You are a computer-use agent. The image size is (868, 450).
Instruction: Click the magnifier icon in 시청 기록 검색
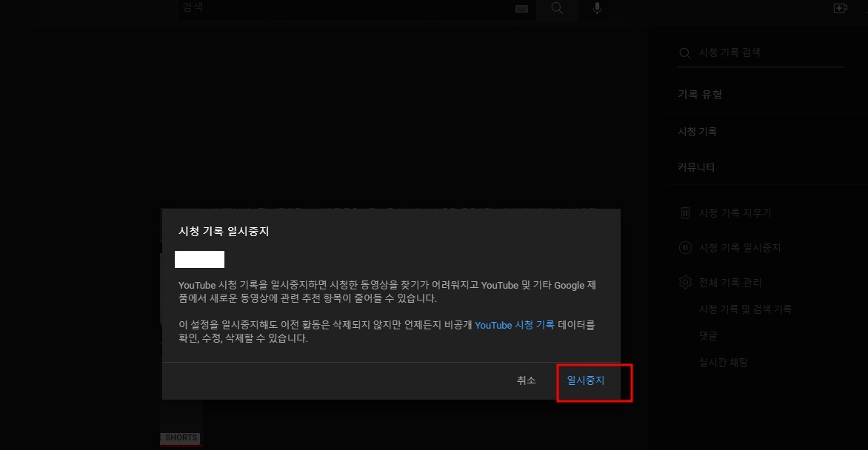point(684,53)
